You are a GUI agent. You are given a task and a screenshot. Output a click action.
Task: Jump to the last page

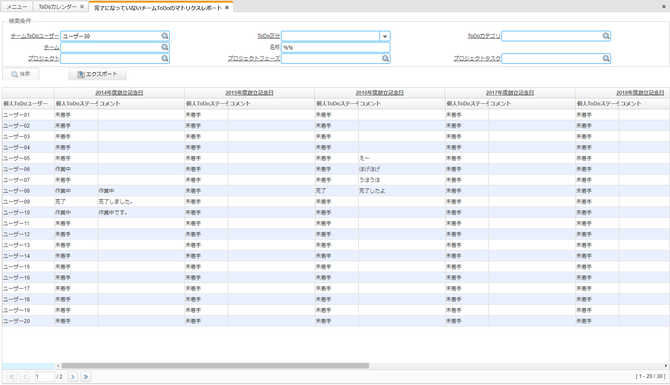[x=85, y=376]
